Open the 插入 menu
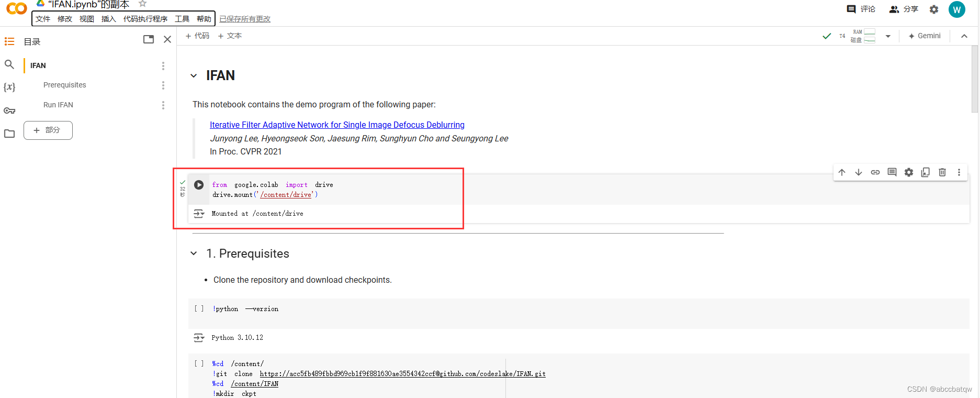 click(x=109, y=19)
